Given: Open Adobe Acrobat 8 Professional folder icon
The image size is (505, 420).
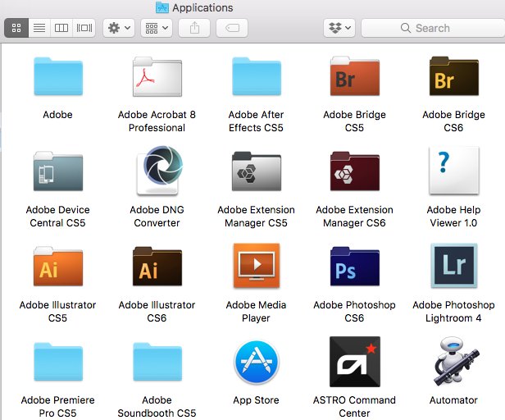Looking at the screenshot, I should click(x=157, y=76).
